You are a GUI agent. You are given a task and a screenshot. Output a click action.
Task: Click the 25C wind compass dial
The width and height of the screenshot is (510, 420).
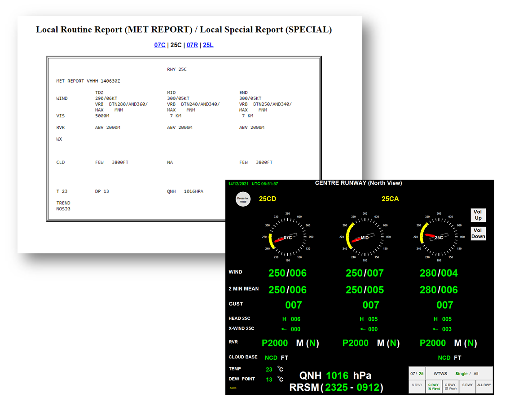[439, 237]
